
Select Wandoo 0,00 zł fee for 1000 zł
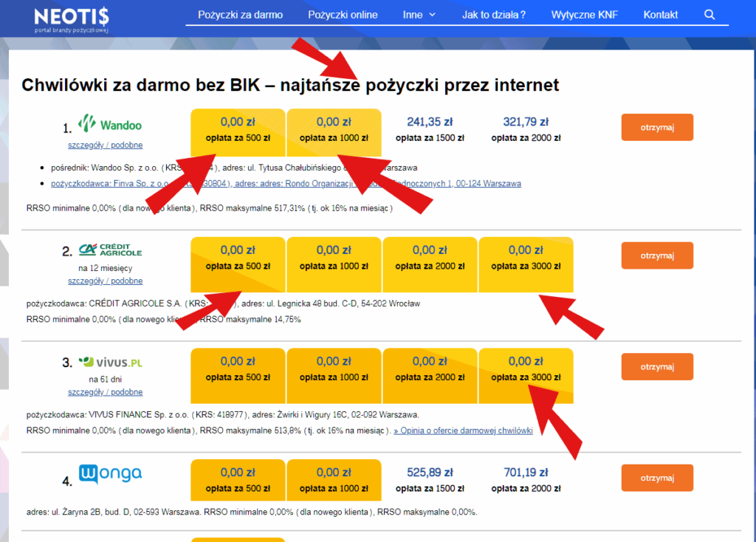[334, 133]
